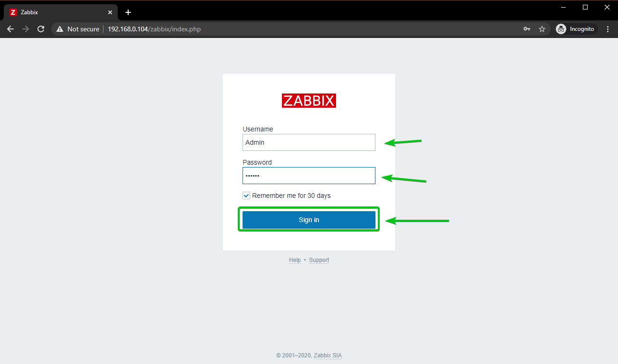Open the Help link

295,260
